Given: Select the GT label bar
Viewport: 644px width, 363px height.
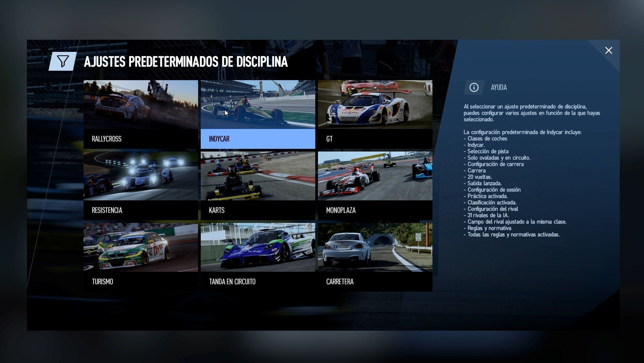Looking at the screenshot, I should point(375,139).
